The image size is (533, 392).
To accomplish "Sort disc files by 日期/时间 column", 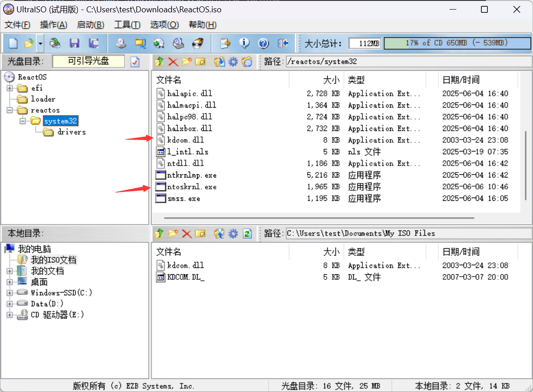I will pos(478,80).
